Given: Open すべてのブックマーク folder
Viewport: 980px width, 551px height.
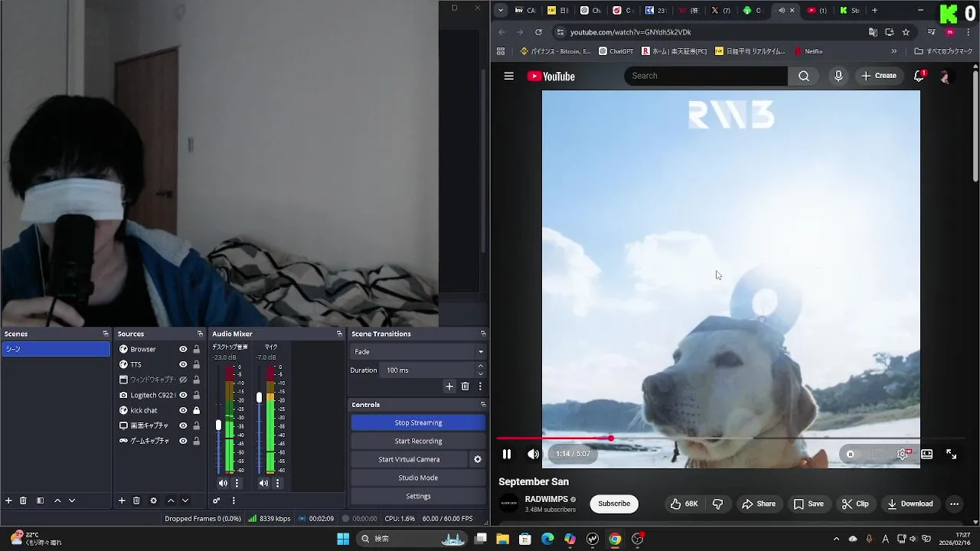Looking at the screenshot, I should [x=944, y=51].
